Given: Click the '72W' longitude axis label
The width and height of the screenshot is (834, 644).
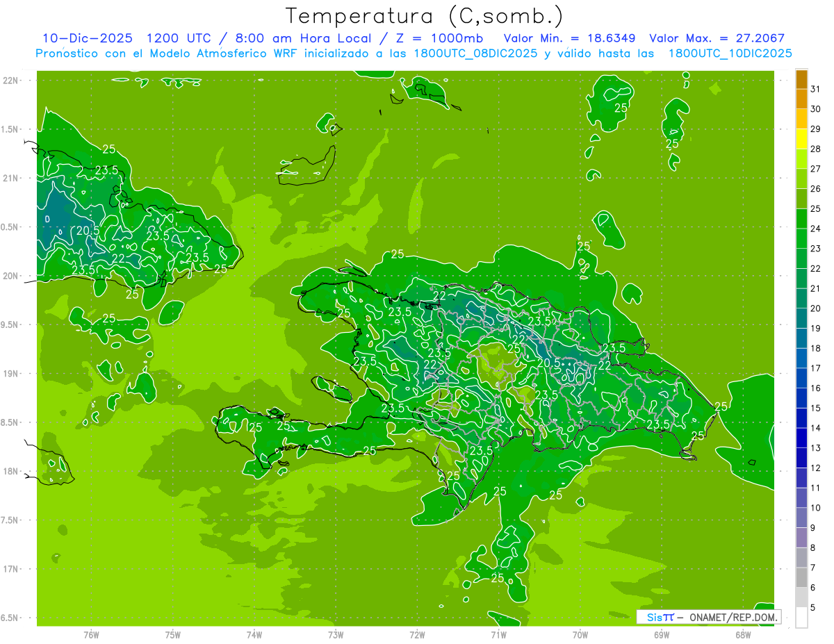Looking at the screenshot, I should [x=417, y=634].
